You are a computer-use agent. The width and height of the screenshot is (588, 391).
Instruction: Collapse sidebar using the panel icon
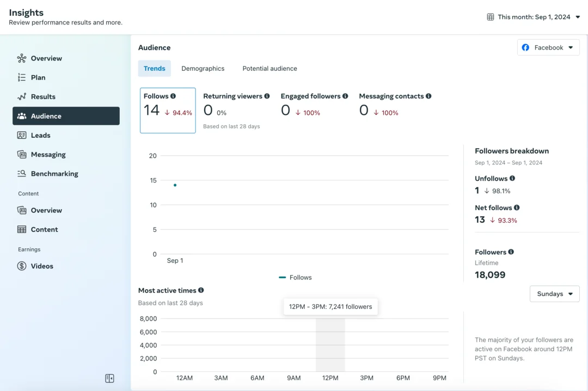(x=109, y=378)
